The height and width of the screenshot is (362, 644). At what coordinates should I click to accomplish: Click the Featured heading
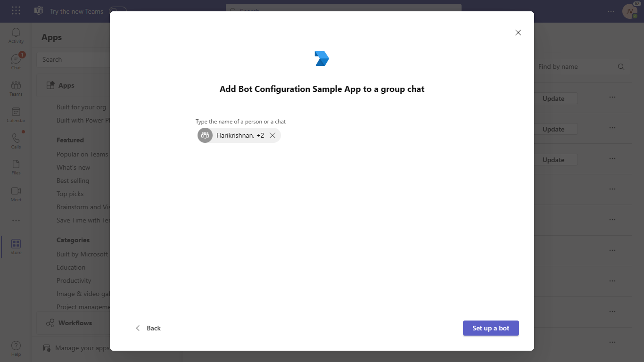tap(70, 140)
